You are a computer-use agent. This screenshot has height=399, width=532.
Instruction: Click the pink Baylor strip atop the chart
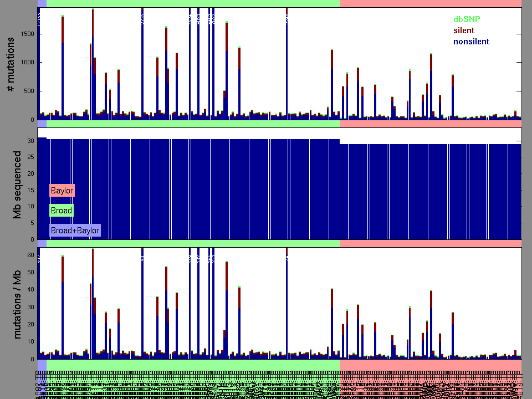click(x=430, y=3)
